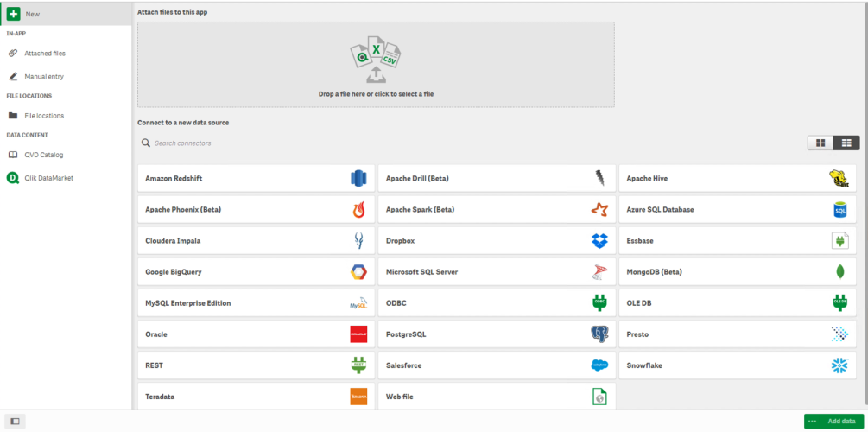Click the Dropbox logo icon
This screenshot has height=432, width=868.
click(599, 241)
